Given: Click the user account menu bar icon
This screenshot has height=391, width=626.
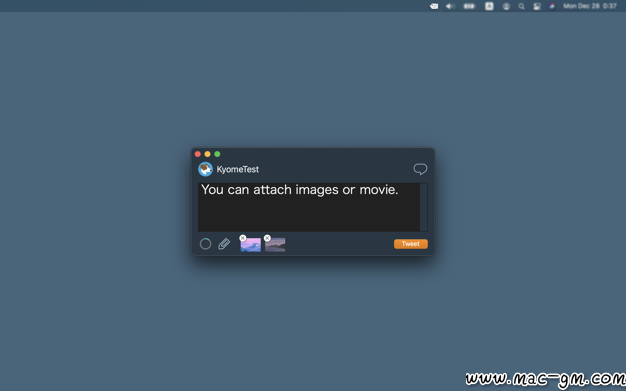Looking at the screenshot, I should coord(506,6).
